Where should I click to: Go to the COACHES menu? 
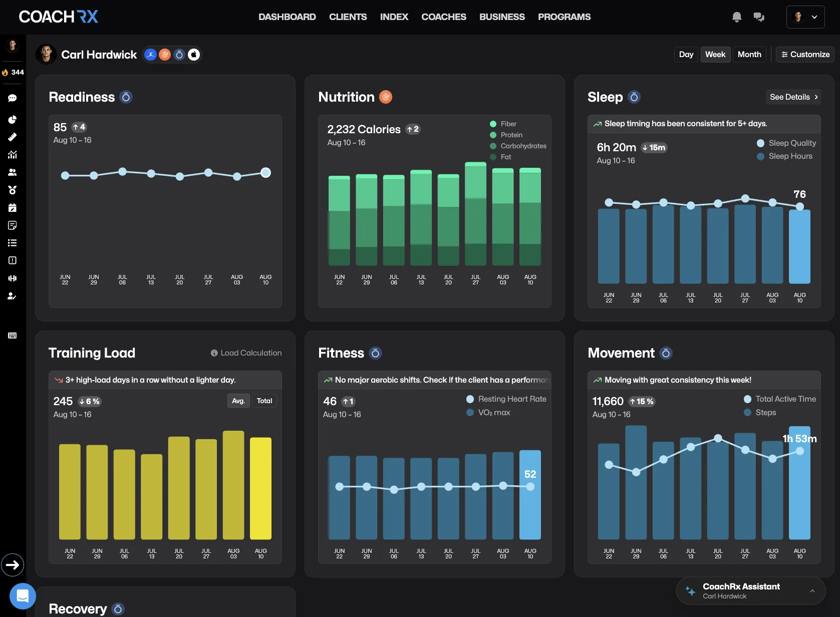click(x=444, y=17)
